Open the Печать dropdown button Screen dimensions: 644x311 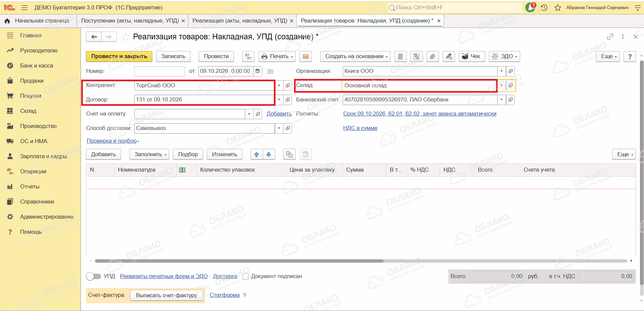coord(277,56)
